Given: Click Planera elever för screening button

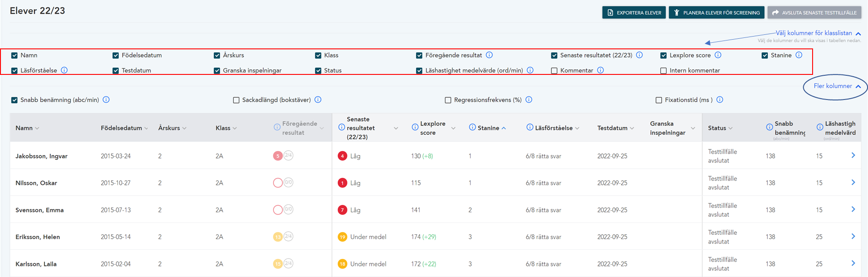Looking at the screenshot, I should [x=717, y=12].
